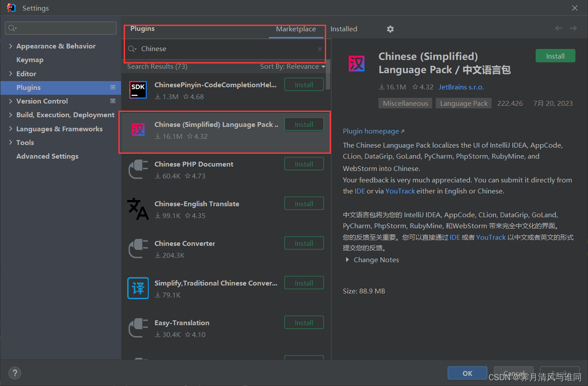Open YouTrack link in English description
Image resolution: width=588 pixels, height=386 pixels.
[x=400, y=191]
